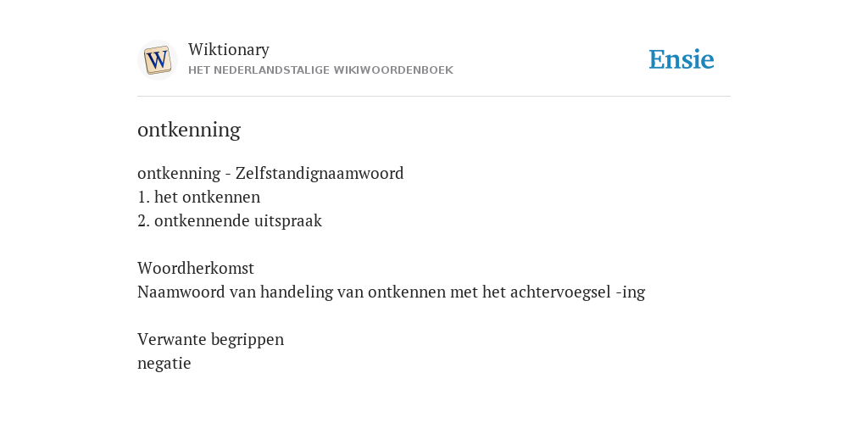Click the 'ontkenning' headword heading
Image resolution: width=868 pixels, height=434 pixels.
(x=189, y=130)
